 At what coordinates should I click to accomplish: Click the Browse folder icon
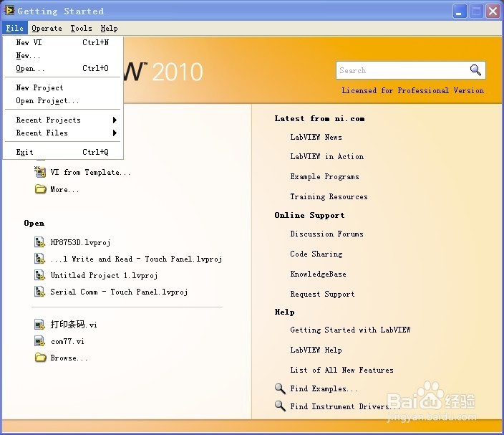[40, 357]
